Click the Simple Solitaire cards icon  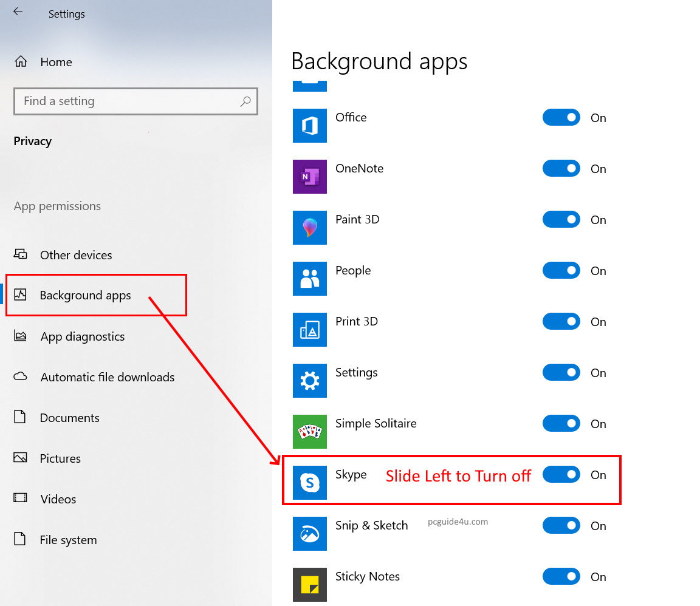[309, 432]
